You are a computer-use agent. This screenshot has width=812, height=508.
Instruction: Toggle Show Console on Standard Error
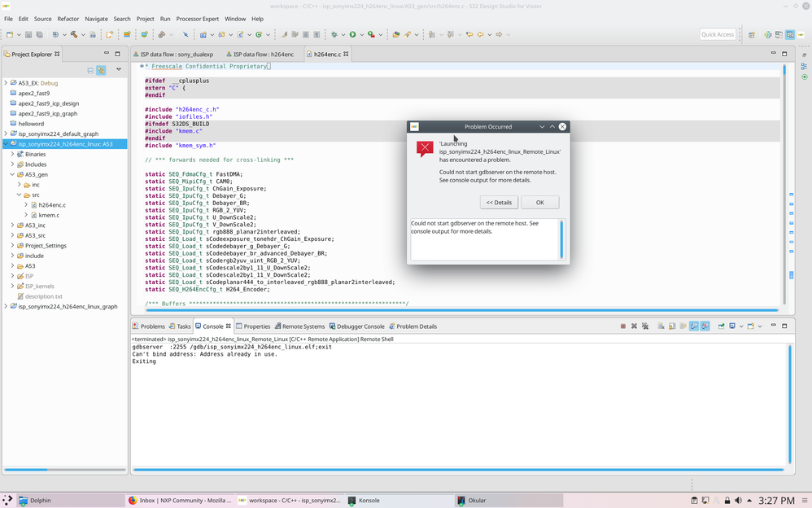tap(705, 326)
